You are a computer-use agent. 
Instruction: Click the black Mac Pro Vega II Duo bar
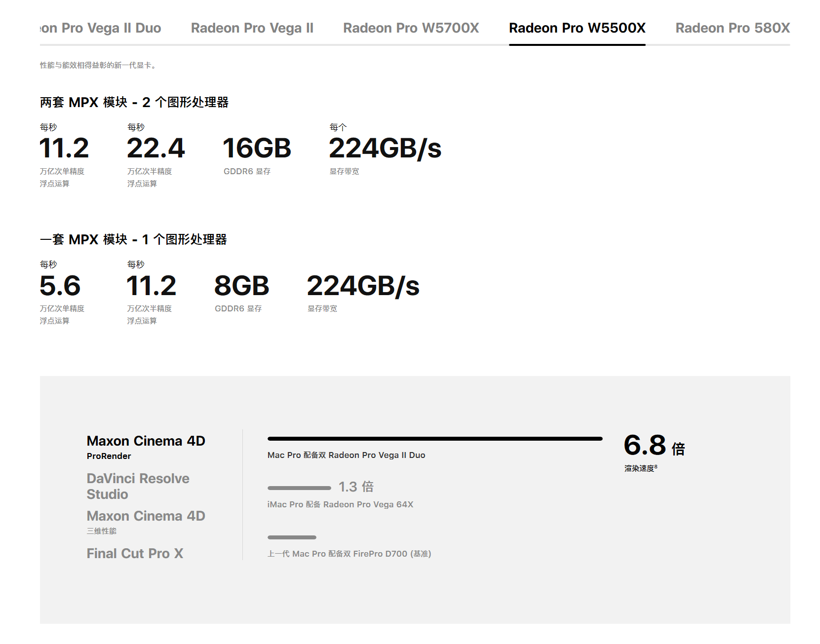434,439
